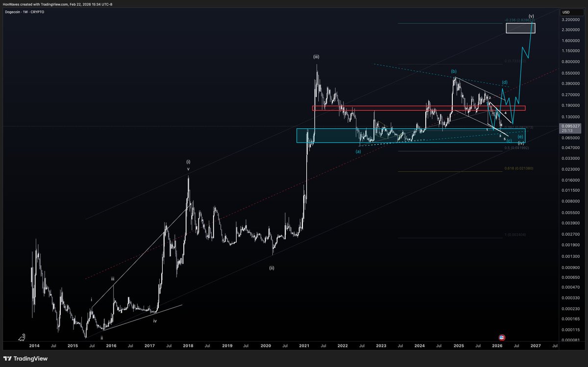Click the -0.236 (2.828623) Fibonacci label
This screenshot has height=367, width=588.
tap(520, 21)
